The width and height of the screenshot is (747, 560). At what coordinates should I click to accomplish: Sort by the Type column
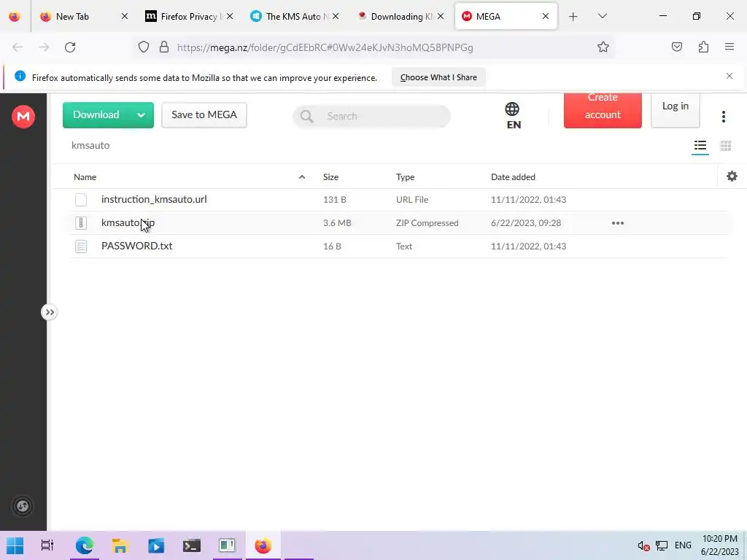[405, 177]
